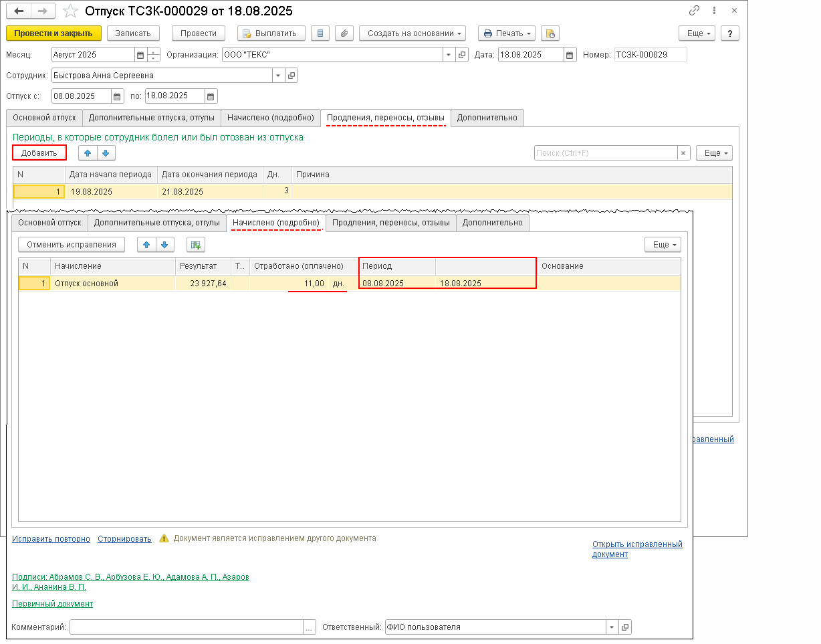Increase month with the Месяц stepper up arrow
Screen dimensions: 821x644
pyautogui.click(x=154, y=52)
